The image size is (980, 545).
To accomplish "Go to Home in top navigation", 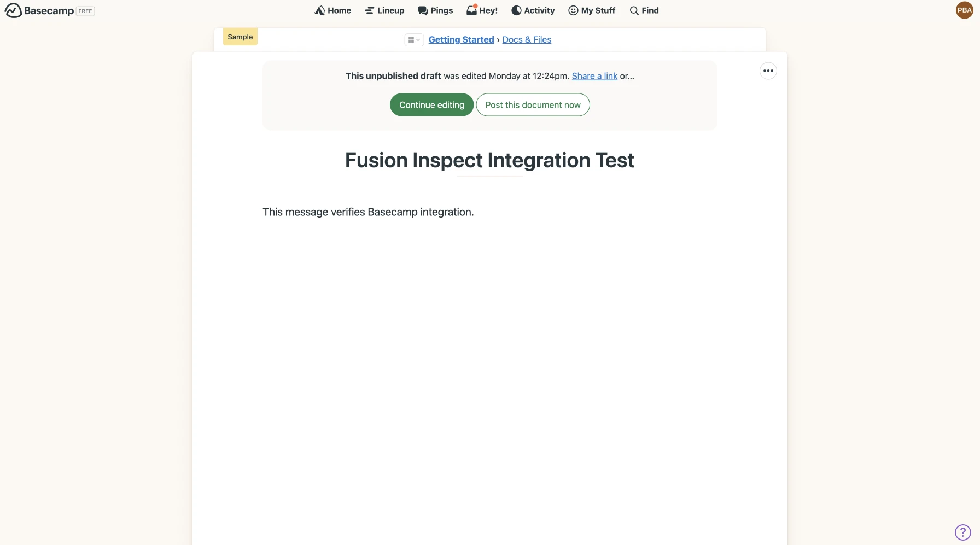I will (332, 10).
